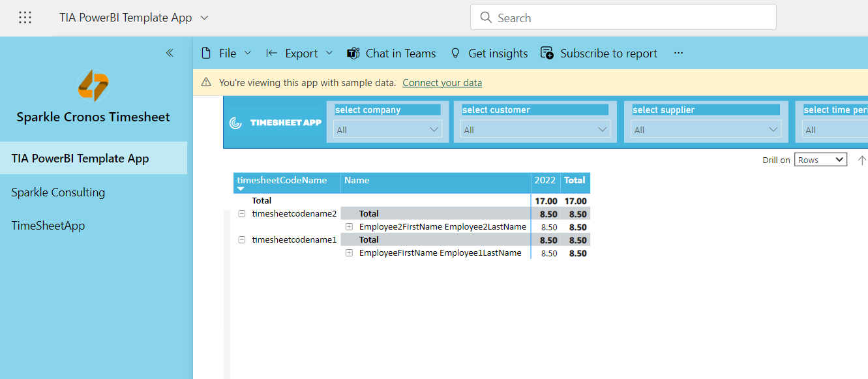Click the Timesheet App swirl logo
This screenshot has height=379, width=868.
pos(236,122)
